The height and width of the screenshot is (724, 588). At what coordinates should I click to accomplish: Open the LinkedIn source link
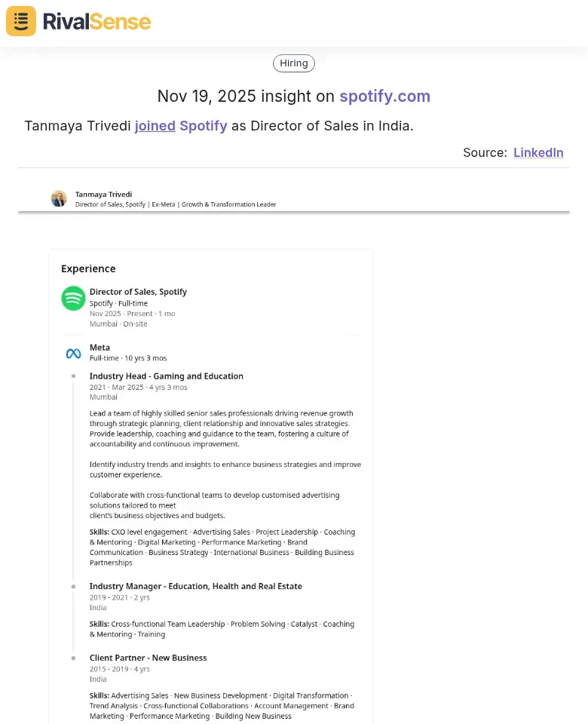[538, 152]
